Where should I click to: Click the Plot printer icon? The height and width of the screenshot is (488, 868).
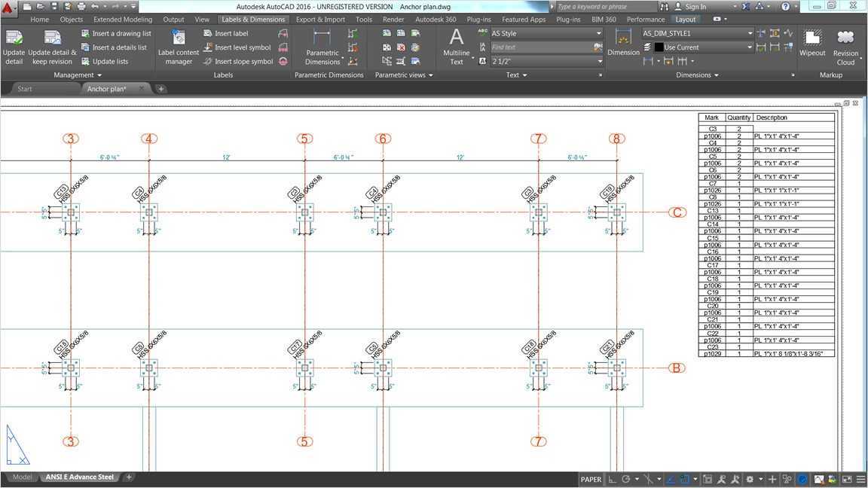coord(81,7)
